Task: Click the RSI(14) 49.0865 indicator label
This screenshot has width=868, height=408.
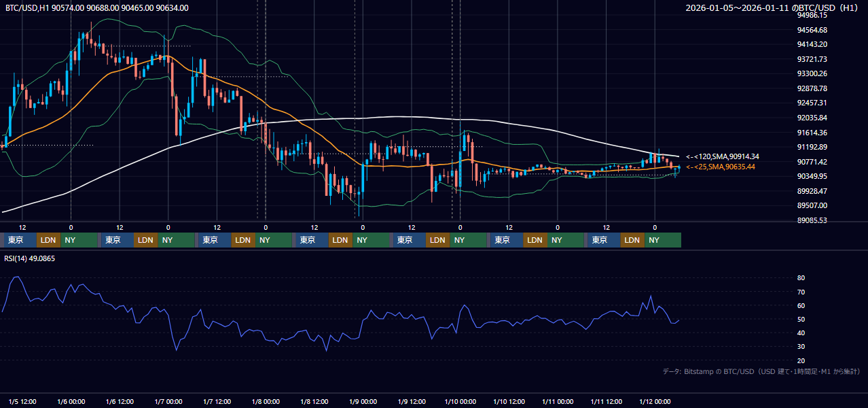Action: point(30,258)
